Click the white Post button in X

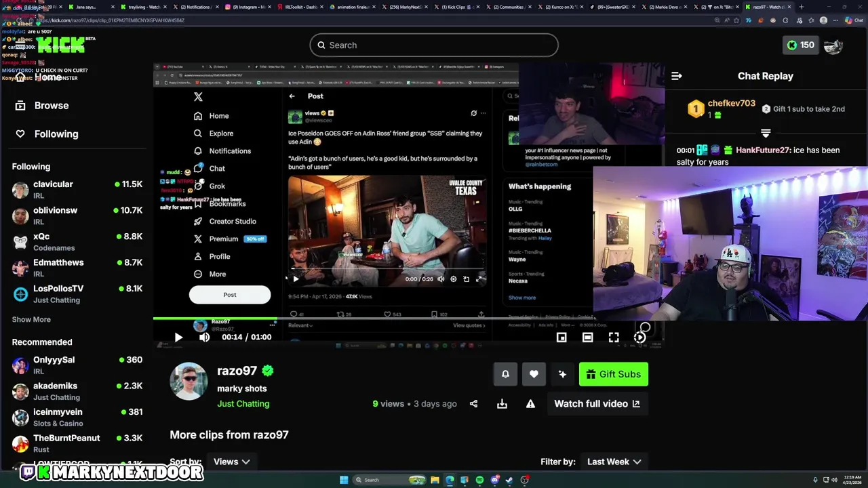[x=230, y=295]
